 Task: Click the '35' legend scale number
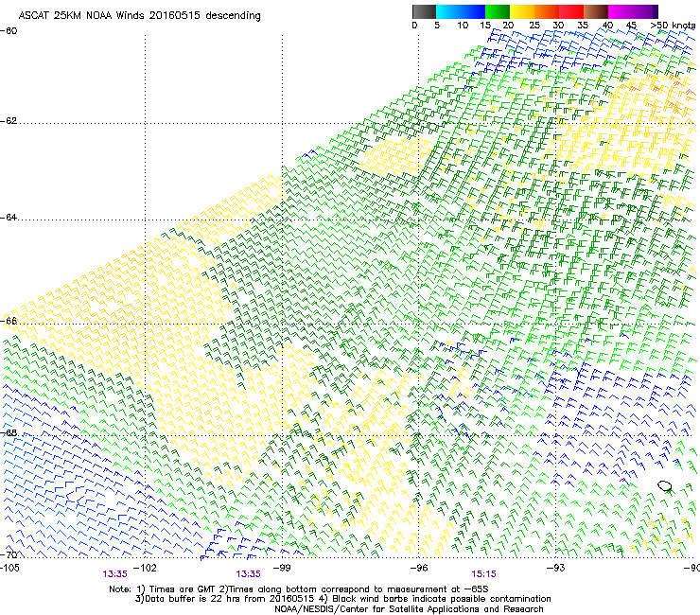(583, 26)
